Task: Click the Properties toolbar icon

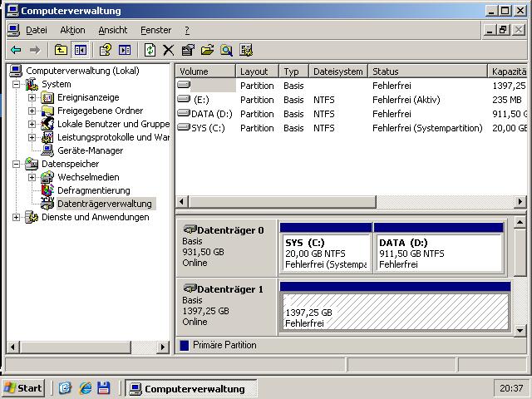Action: click(x=188, y=50)
